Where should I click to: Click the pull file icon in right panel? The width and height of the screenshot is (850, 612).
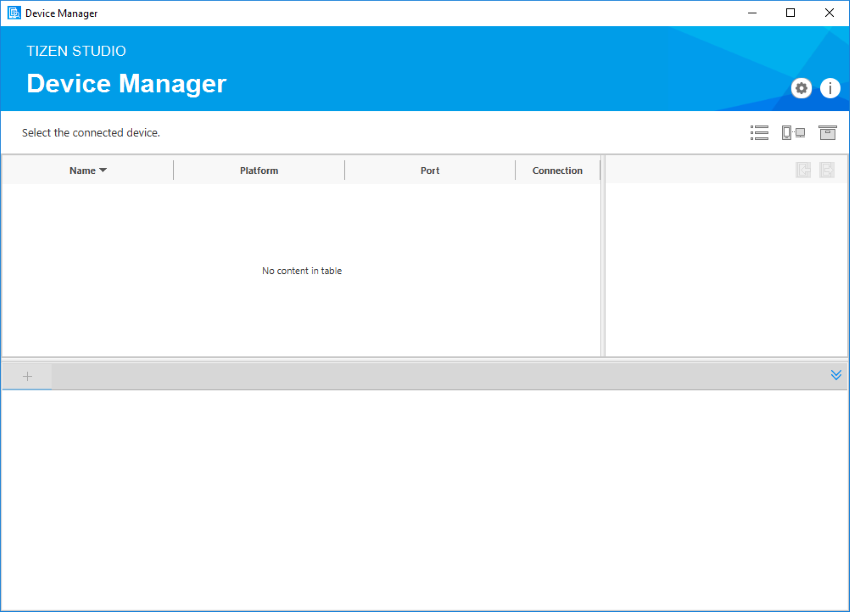point(827,170)
